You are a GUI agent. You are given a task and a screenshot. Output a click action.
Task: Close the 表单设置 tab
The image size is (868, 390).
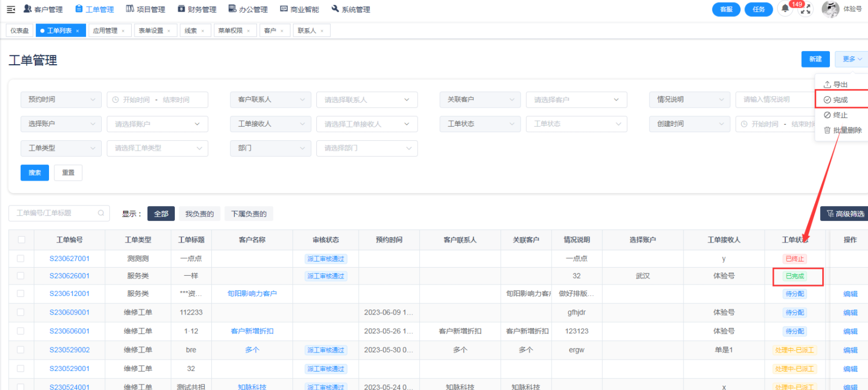coord(169,31)
